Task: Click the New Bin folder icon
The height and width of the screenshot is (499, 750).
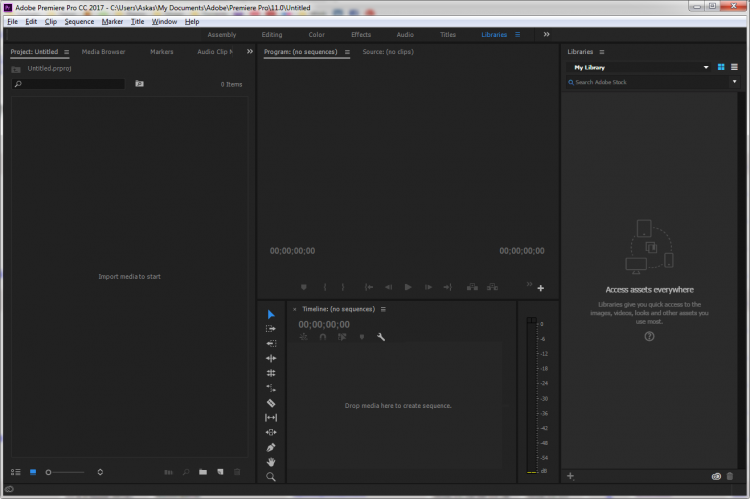Action: (x=203, y=471)
